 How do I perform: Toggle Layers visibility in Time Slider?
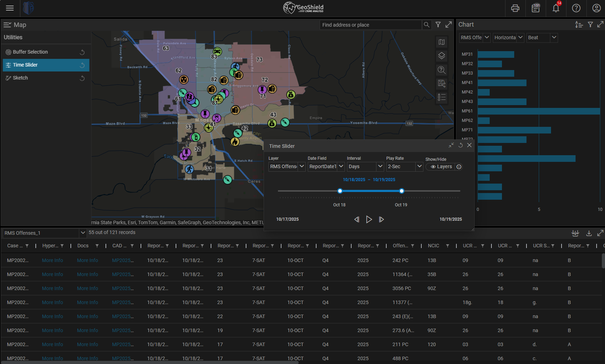coord(441,167)
